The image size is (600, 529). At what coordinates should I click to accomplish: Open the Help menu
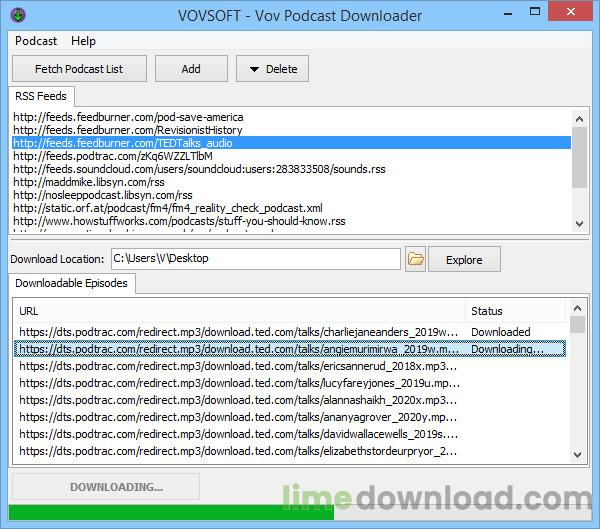(83, 41)
